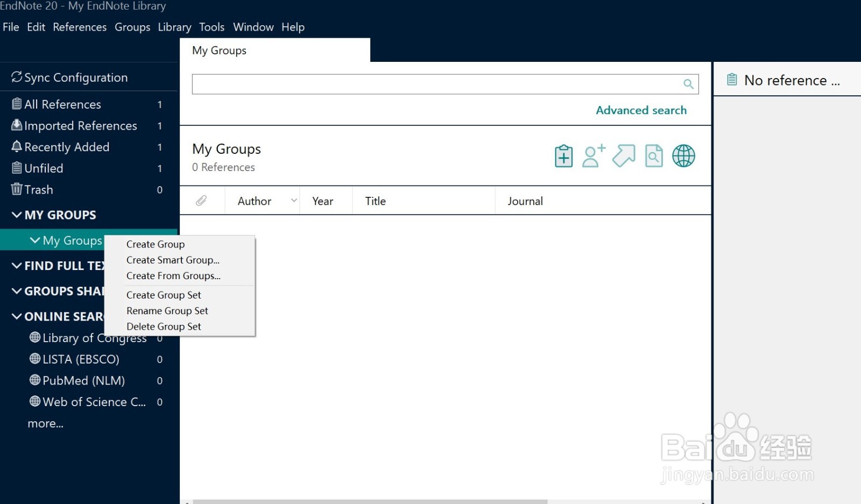Image resolution: width=861 pixels, height=504 pixels.
Task: Click the Find Full Text document icon
Action: pos(654,156)
